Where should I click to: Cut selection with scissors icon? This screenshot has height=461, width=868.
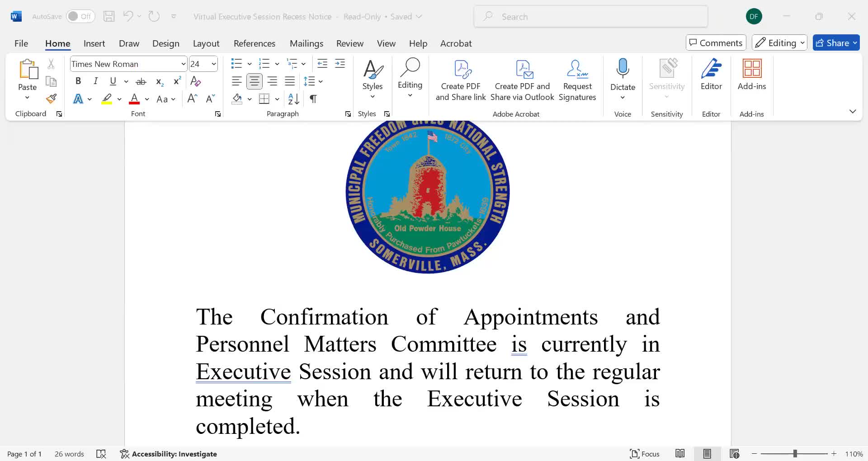click(x=51, y=64)
